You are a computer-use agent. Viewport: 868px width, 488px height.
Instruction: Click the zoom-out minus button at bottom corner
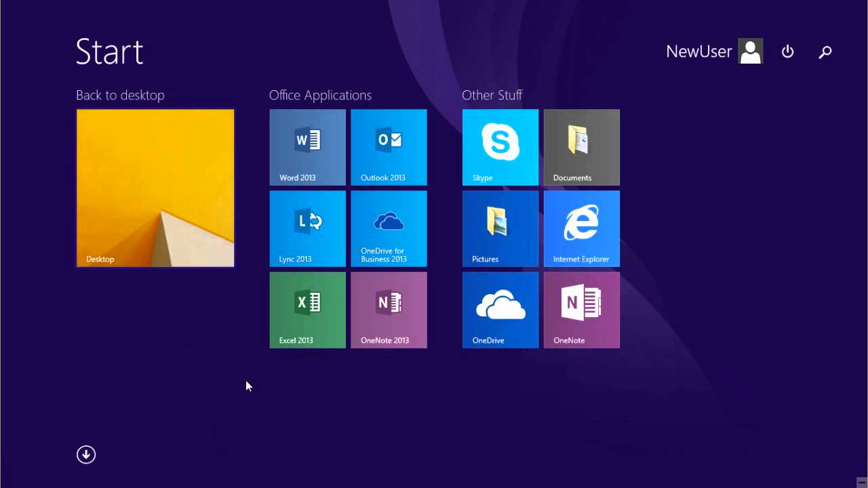pos(861,482)
